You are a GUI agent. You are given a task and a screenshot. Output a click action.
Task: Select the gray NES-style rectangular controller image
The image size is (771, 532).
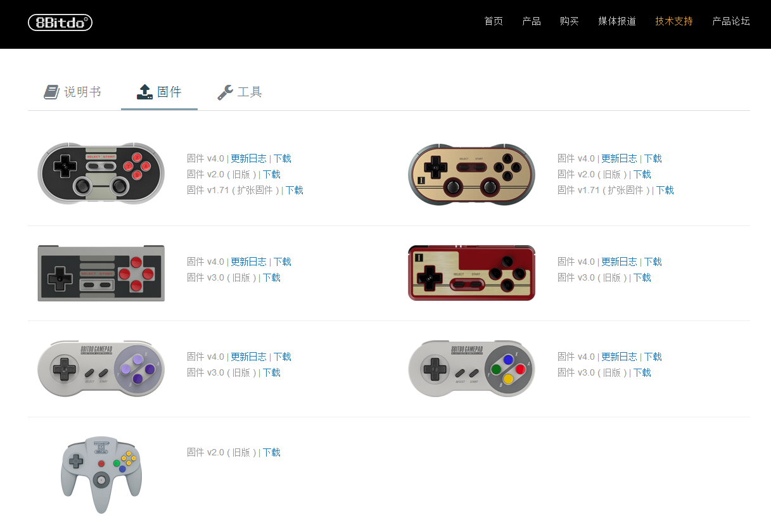101,273
